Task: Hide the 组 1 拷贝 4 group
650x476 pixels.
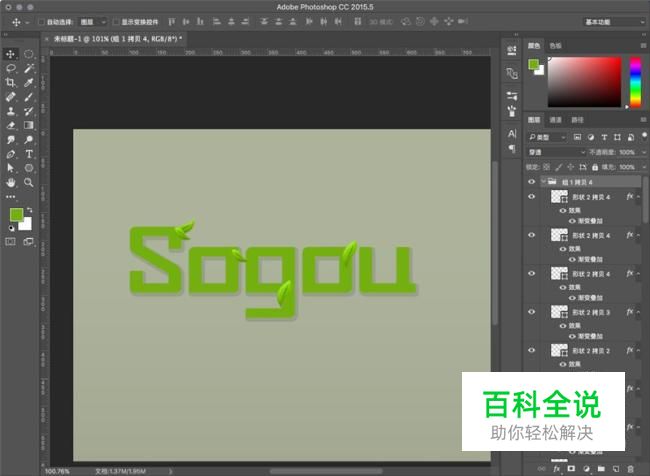Action: pyautogui.click(x=532, y=182)
